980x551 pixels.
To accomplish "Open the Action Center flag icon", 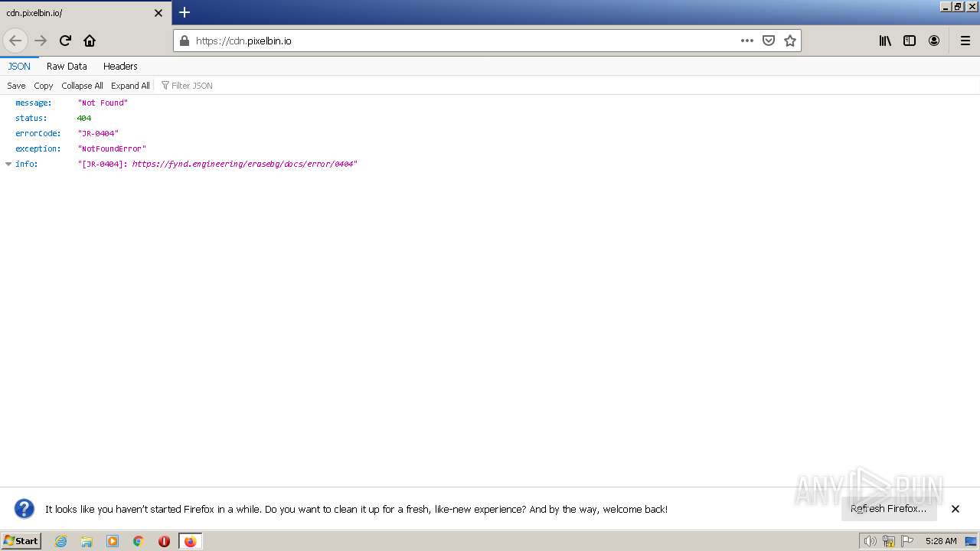I will [907, 541].
